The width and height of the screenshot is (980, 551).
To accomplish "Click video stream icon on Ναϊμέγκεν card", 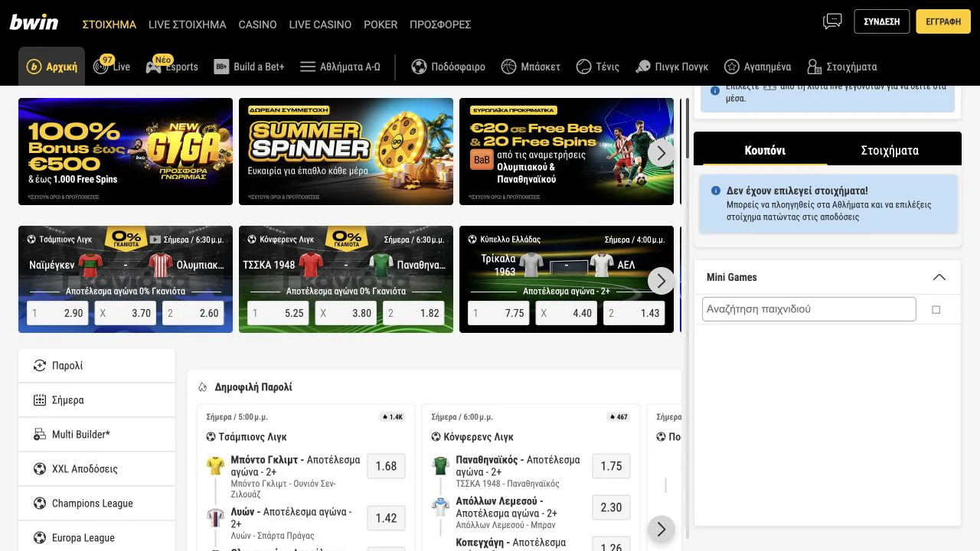I will pos(155,240).
